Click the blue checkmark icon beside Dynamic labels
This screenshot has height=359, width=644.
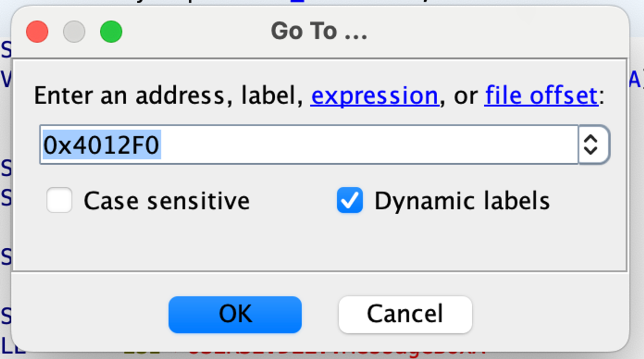point(350,200)
